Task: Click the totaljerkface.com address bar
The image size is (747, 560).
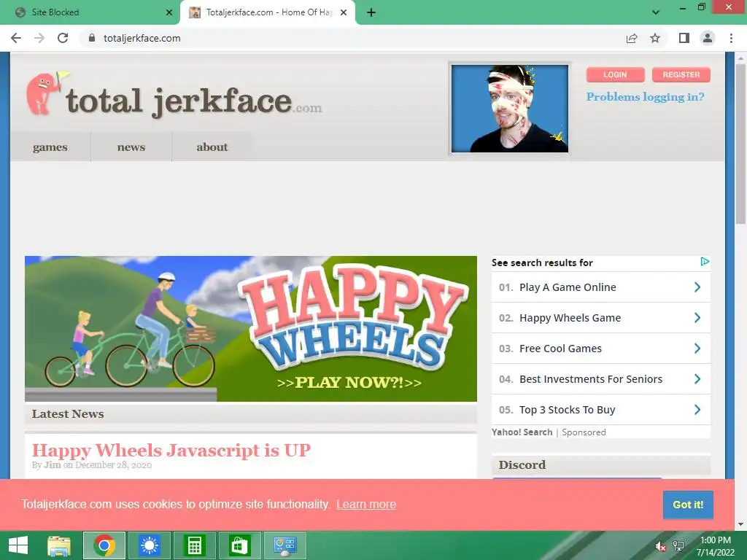Action: pos(352,38)
